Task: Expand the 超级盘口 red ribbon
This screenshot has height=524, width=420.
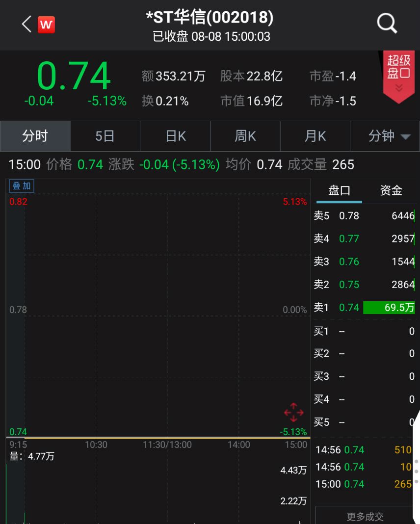Action: pos(398,77)
